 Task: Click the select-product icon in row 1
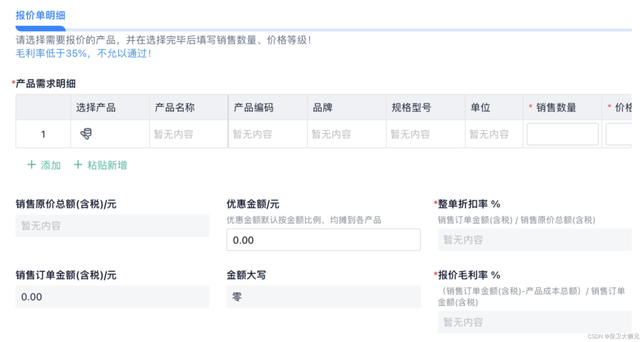click(86, 134)
